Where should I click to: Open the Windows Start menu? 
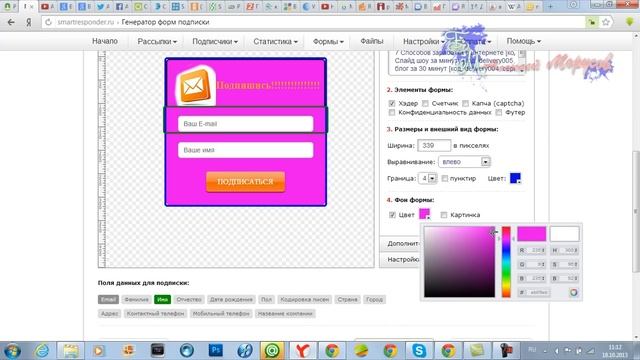[x=12, y=351]
